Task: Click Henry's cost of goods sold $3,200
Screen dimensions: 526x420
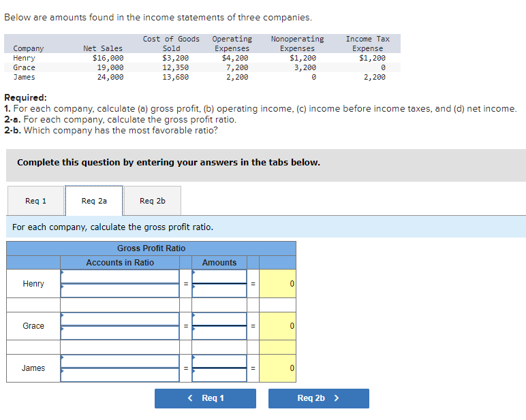Action: [175, 58]
